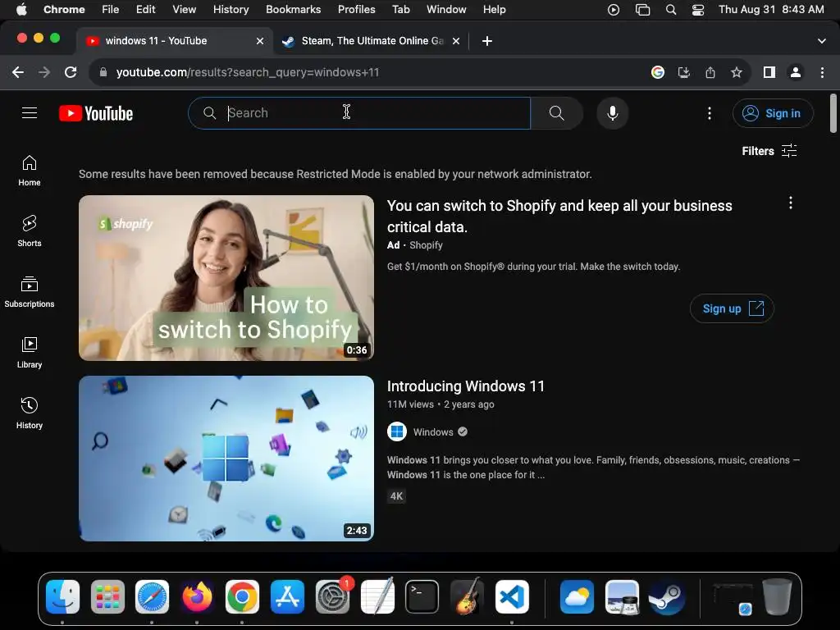Open the Chrome File menu
Viewport: 840px width, 630px height.
click(111, 10)
